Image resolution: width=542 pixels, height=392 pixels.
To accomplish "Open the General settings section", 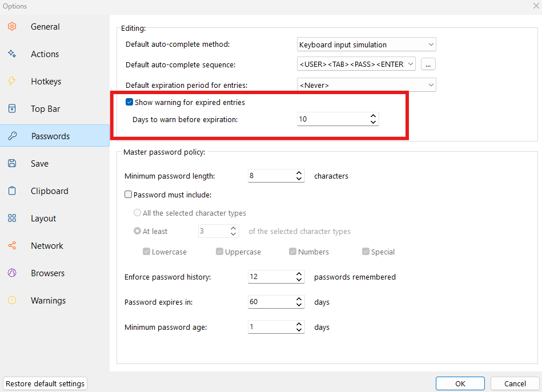I will 55,27.
